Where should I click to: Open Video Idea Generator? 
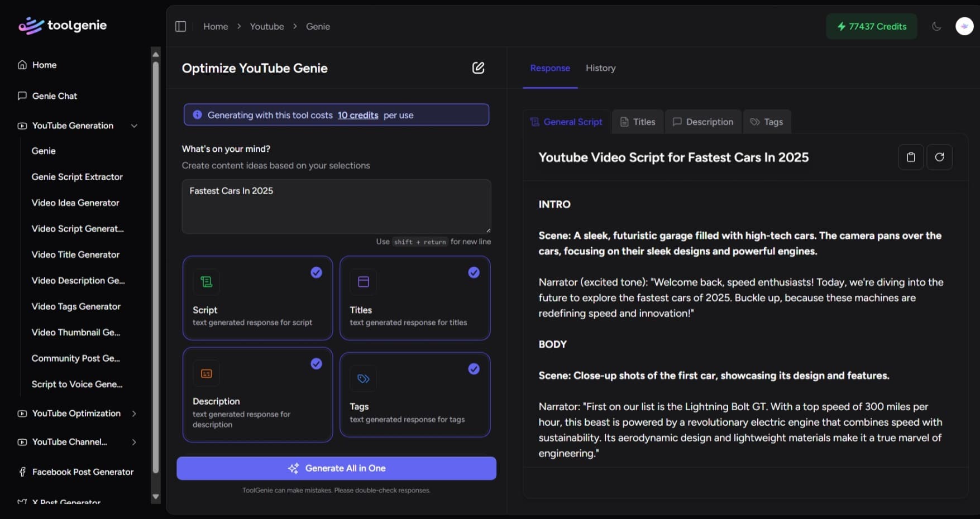coord(75,203)
